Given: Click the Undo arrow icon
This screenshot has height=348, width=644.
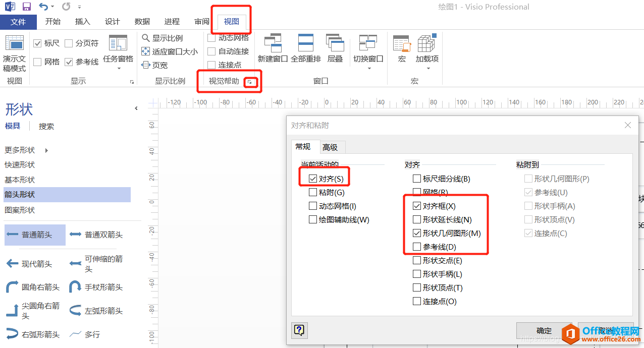Looking at the screenshot, I should tap(44, 7).
